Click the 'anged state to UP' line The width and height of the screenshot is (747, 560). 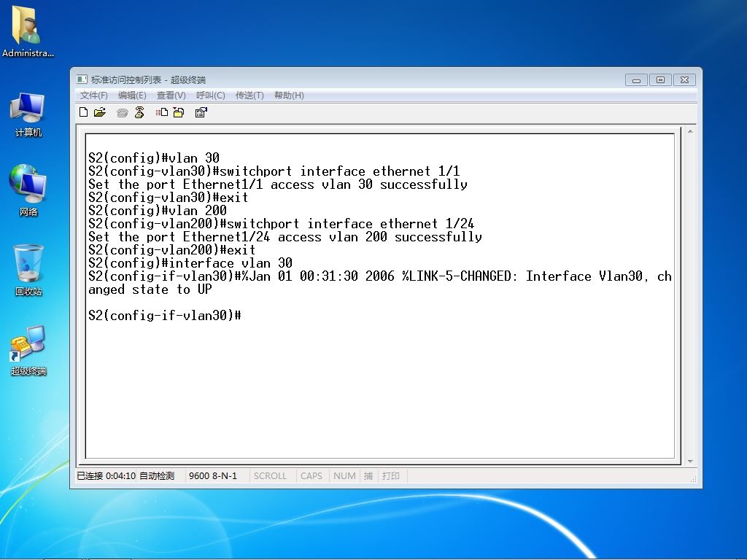pyautogui.click(x=150, y=289)
